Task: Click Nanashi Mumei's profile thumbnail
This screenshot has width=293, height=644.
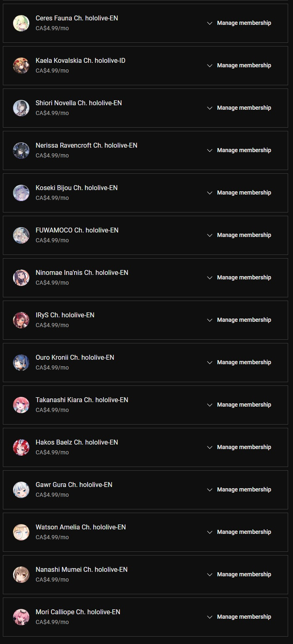Action: pos(21,575)
